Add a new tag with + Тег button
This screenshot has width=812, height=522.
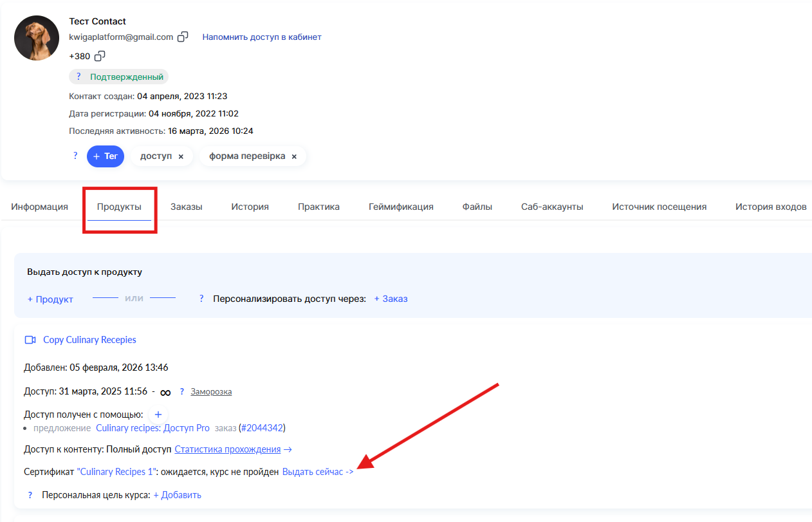[x=106, y=156]
